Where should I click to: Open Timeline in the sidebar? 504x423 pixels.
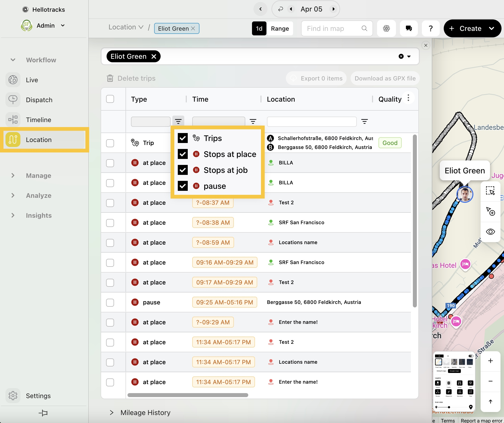38,120
